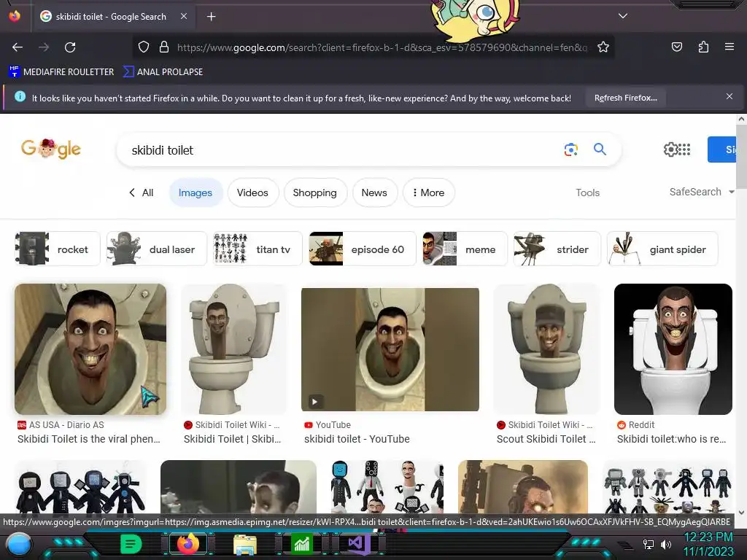Open Visual Studio from taskbar
The image size is (747, 560).
coord(358,543)
